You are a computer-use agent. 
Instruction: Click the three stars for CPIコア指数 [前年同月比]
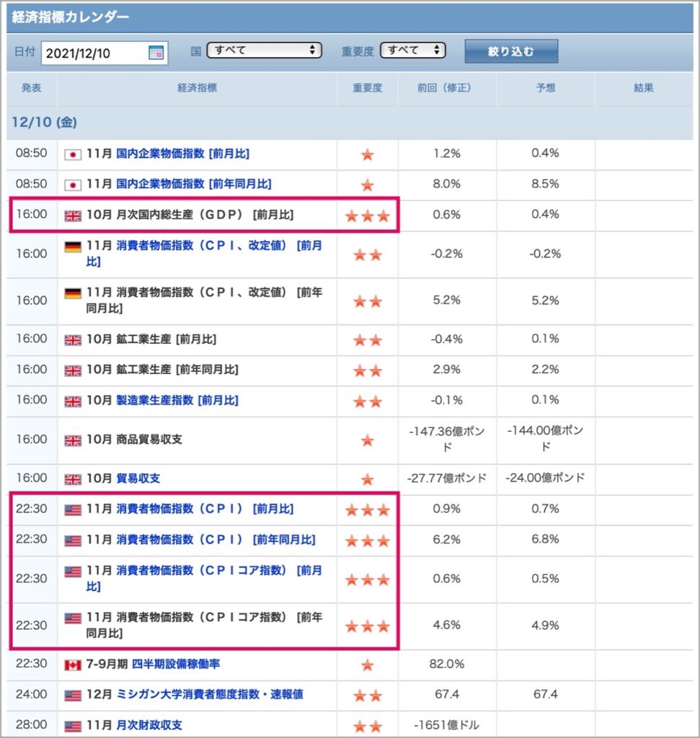tap(368, 626)
